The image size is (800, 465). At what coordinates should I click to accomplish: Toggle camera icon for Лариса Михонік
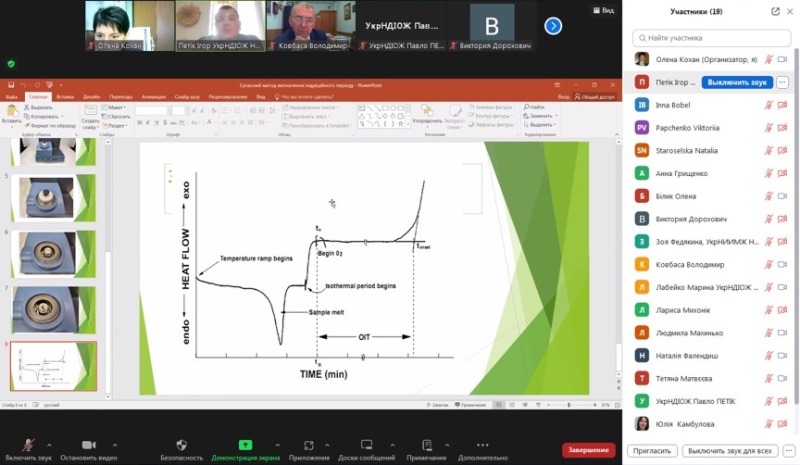[782, 310]
